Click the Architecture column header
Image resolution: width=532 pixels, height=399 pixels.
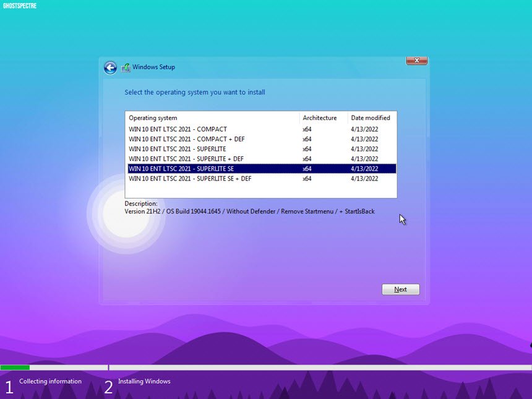click(324, 118)
